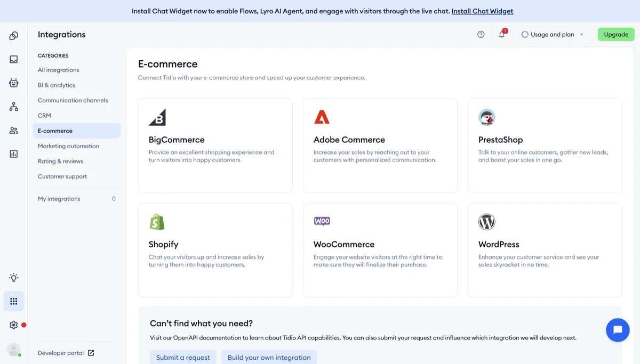Click the Integrations grid icon in sidebar

point(14,301)
